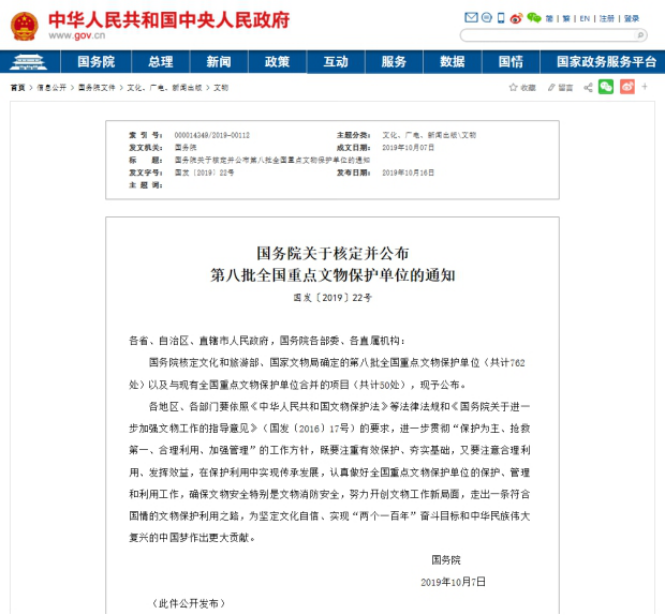Go to 国务院文件 in the breadcrumb
The image size is (665, 616).
pos(96,88)
